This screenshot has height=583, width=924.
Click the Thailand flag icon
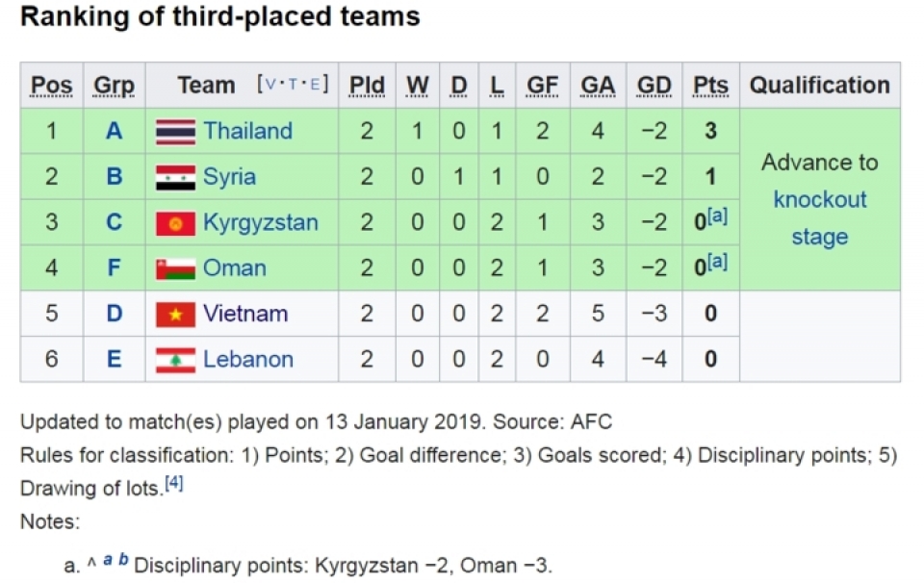pos(175,132)
